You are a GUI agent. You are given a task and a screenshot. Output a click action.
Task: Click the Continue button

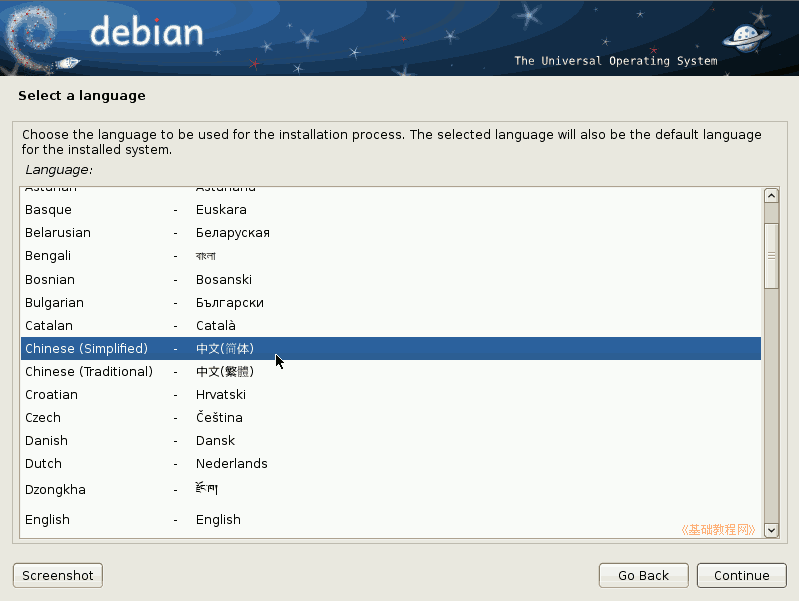pos(741,576)
